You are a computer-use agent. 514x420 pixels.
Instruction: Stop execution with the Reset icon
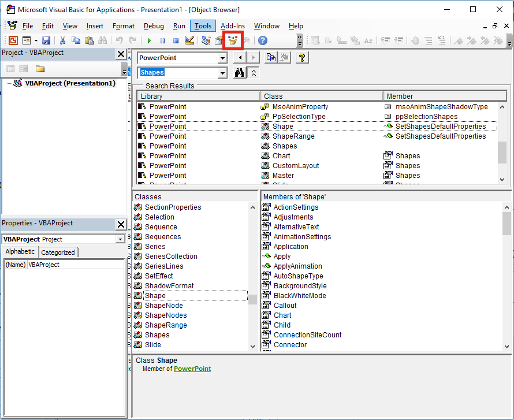pyautogui.click(x=175, y=40)
